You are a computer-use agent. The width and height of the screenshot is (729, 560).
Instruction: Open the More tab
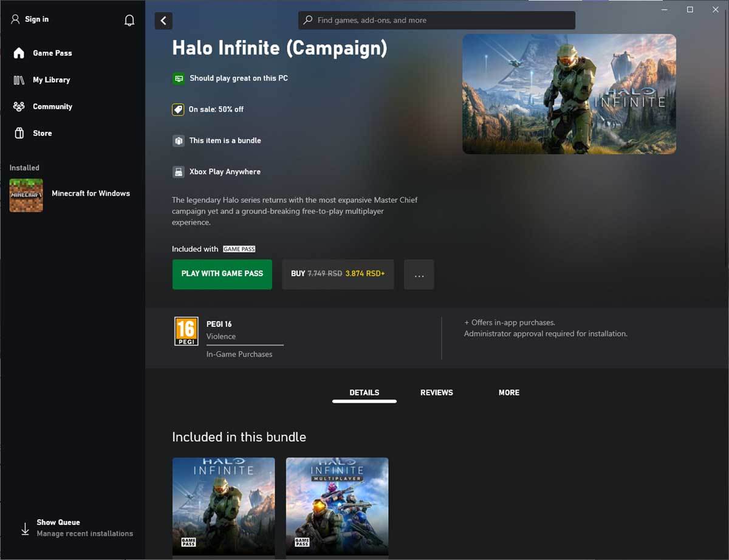[508, 392]
